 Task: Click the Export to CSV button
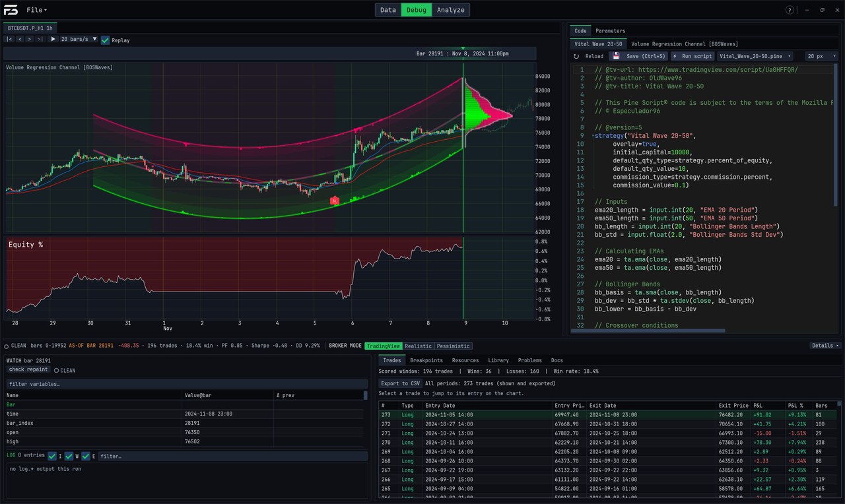click(401, 383)
